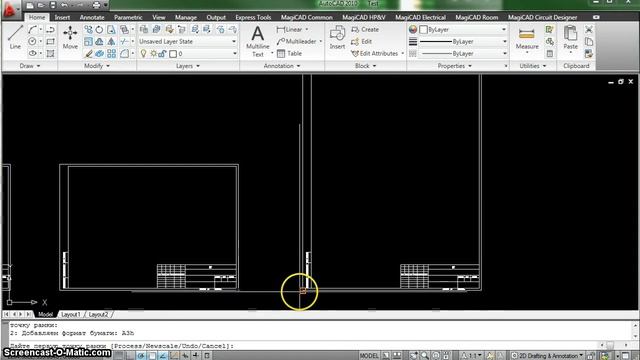
Task: Expand the Properties panel
Action: [x=454, y=66]
